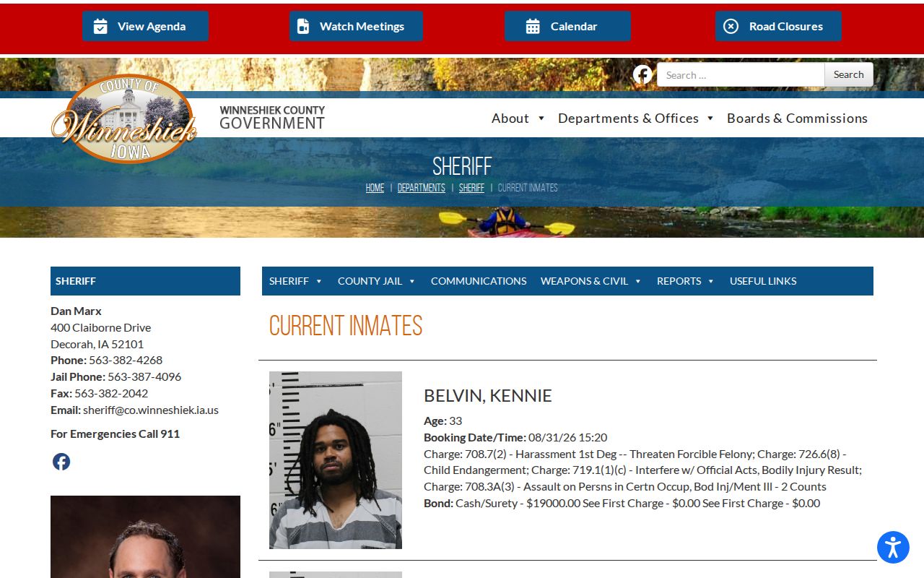This screenshot has height=578, width=924.
Task: Click the Search button
Action: [849, 74]
